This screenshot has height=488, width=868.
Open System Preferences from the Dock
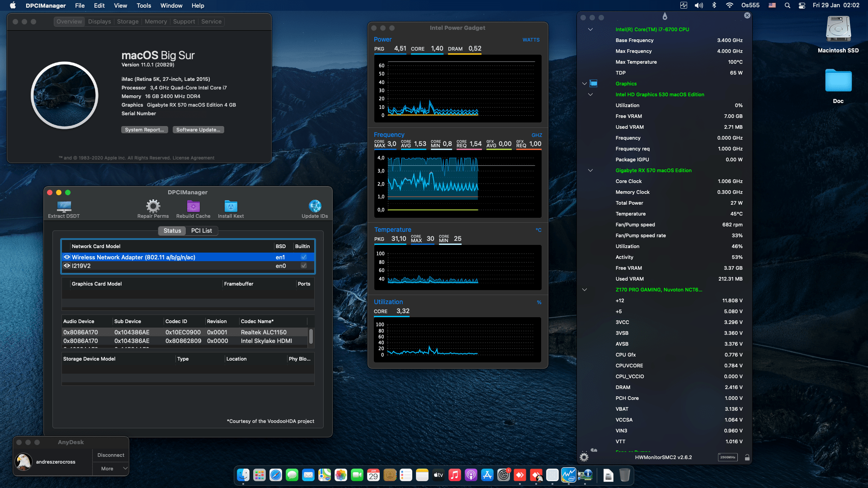504,475
